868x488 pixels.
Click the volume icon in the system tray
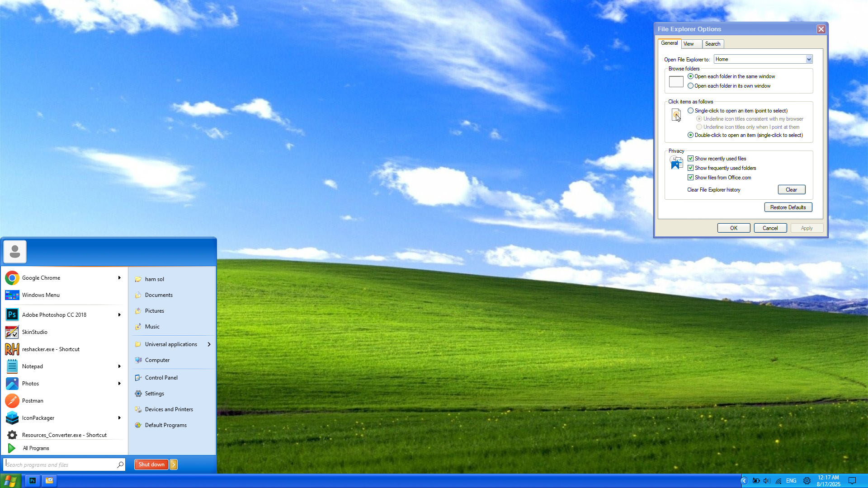tap(766, 481)
